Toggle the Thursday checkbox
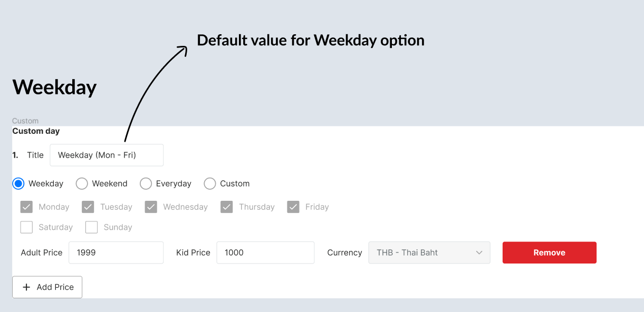644x312 pixels. point(227,207)
